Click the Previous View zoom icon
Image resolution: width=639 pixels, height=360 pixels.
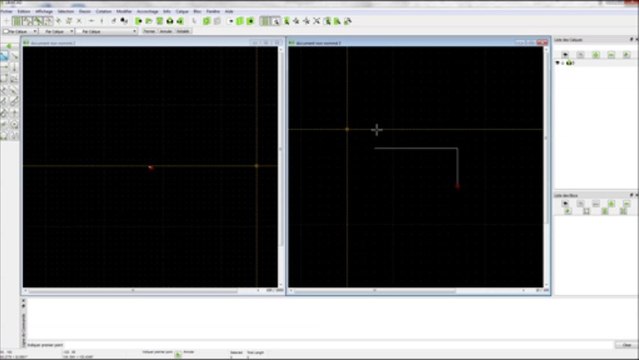pos(327,21)
